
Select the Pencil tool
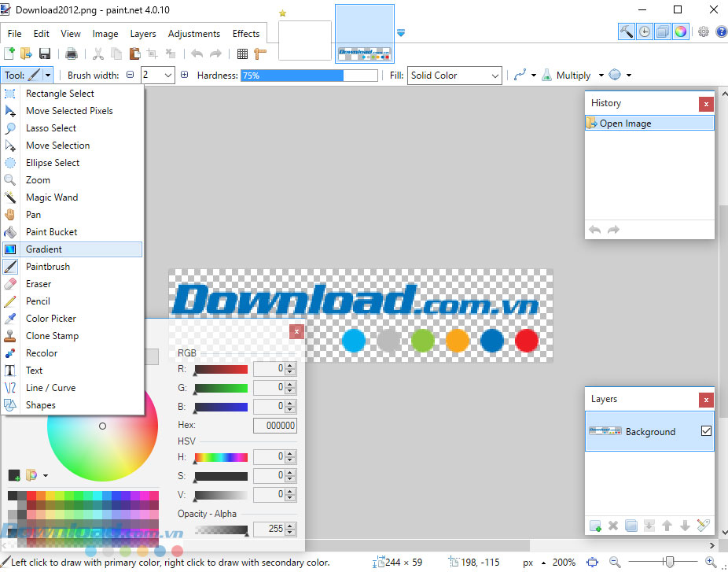coord(72,301)
